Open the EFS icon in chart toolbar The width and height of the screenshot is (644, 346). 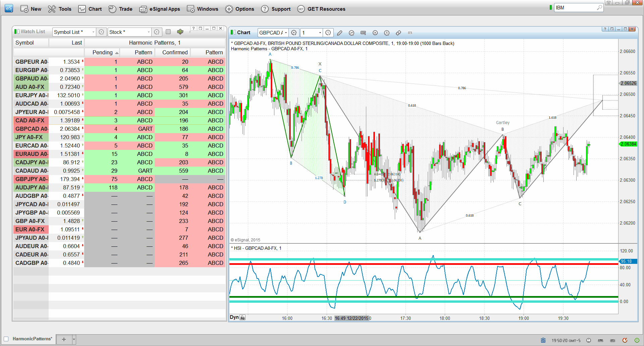[x=410, y=33]
